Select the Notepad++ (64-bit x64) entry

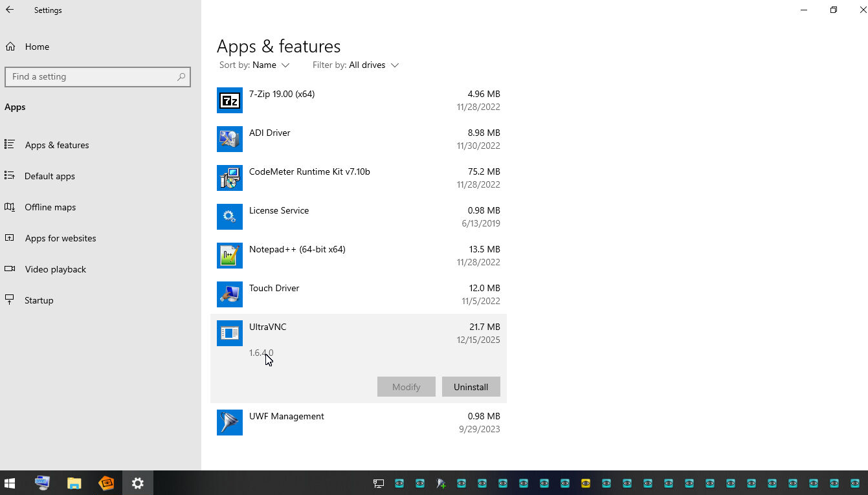click(359, 256)
